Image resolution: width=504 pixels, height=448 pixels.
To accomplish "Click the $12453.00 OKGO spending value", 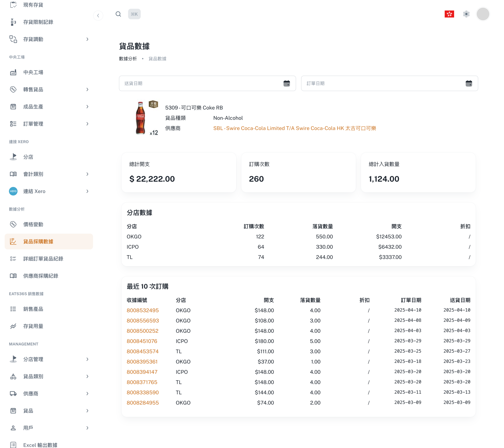I will pos(389,237).
